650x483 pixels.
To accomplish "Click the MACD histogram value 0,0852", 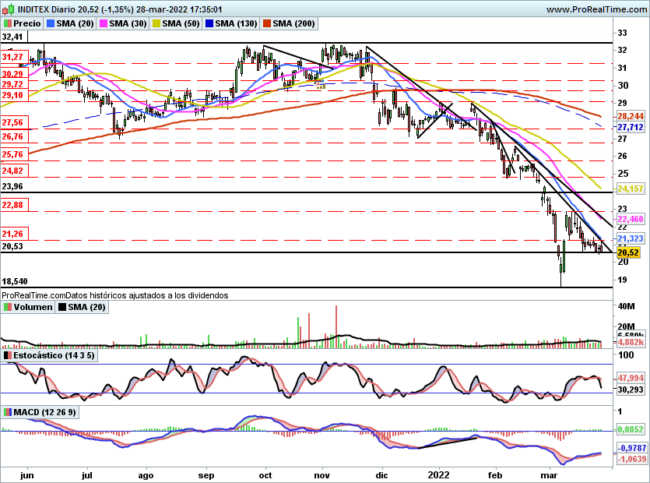I will pos(630,430).
